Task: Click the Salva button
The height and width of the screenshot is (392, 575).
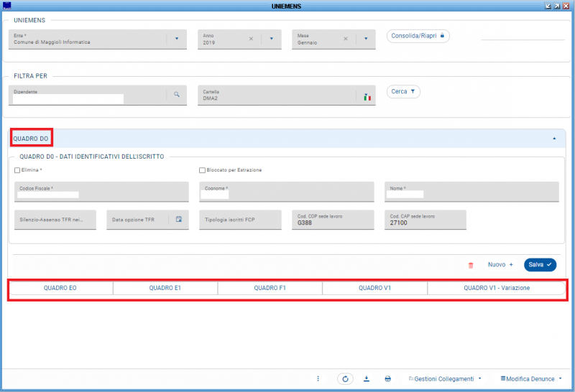Action: (x=540, y=264)
